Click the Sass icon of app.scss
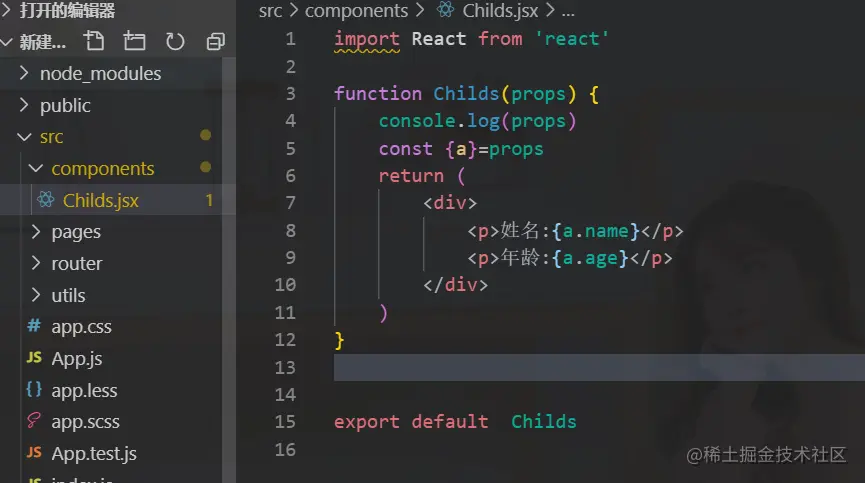Screen dimensions: 865x483 34,421
